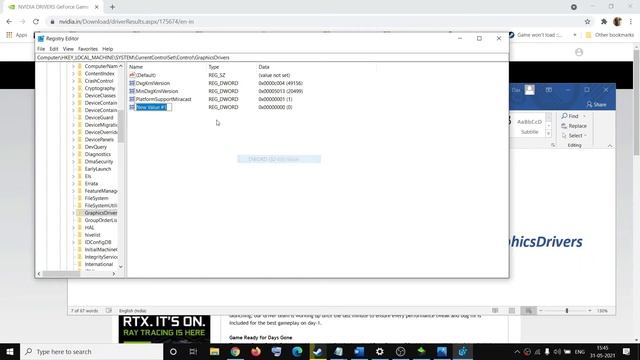Open Windows Start menu
Image resolution: width=640 pixels, height=360 pixels.
click(x=10, y=351)
